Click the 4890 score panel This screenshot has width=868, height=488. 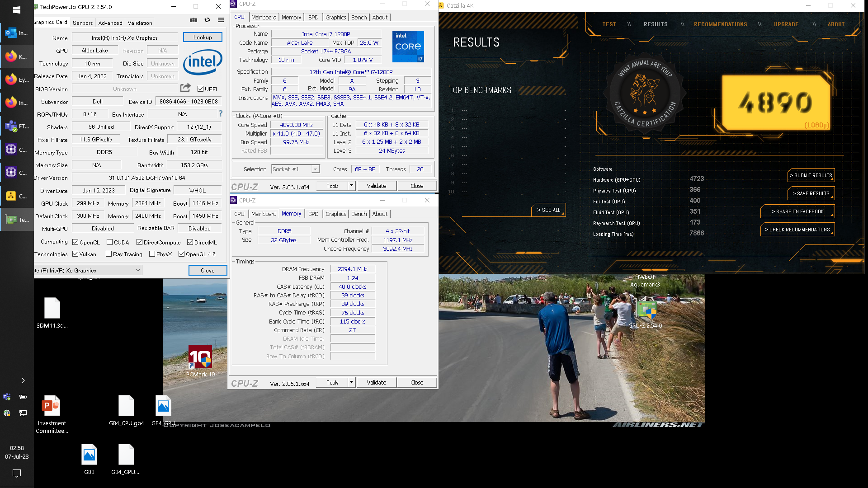(776, 103)
